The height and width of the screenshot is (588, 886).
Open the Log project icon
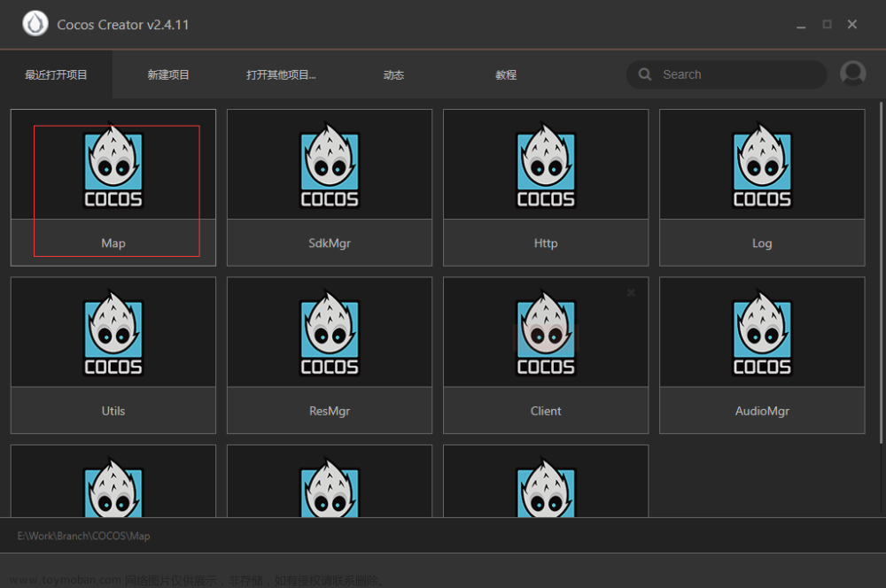[762, 165]
